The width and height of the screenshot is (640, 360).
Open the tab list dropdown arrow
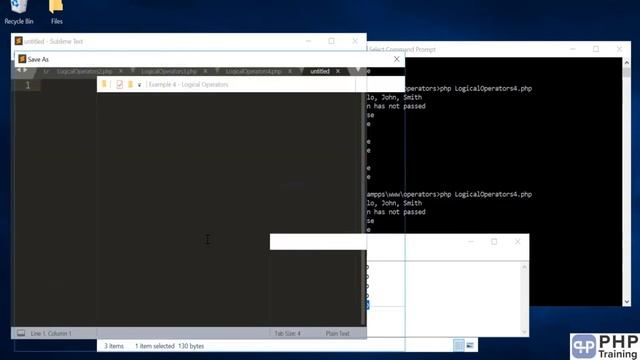tap(358, 70)
